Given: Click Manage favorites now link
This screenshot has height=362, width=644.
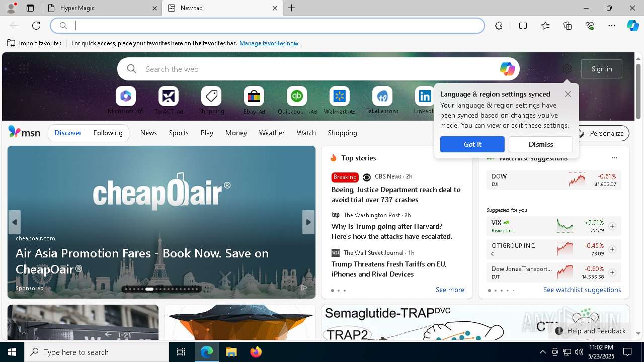Looking at the screenshot, I should [269, 43].
